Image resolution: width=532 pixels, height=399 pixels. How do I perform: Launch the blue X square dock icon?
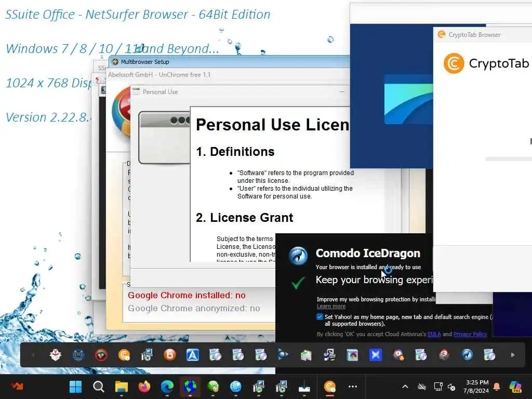coord(376,355)
